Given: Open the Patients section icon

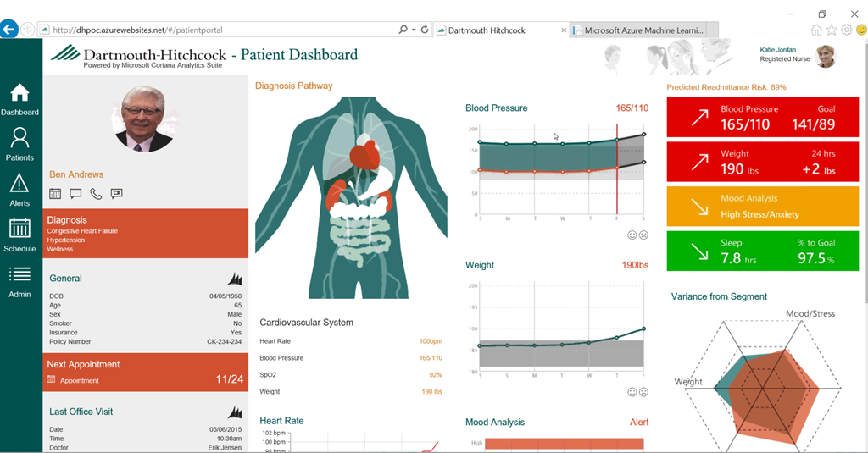Looking at the screenshot, I should (19, 138).
